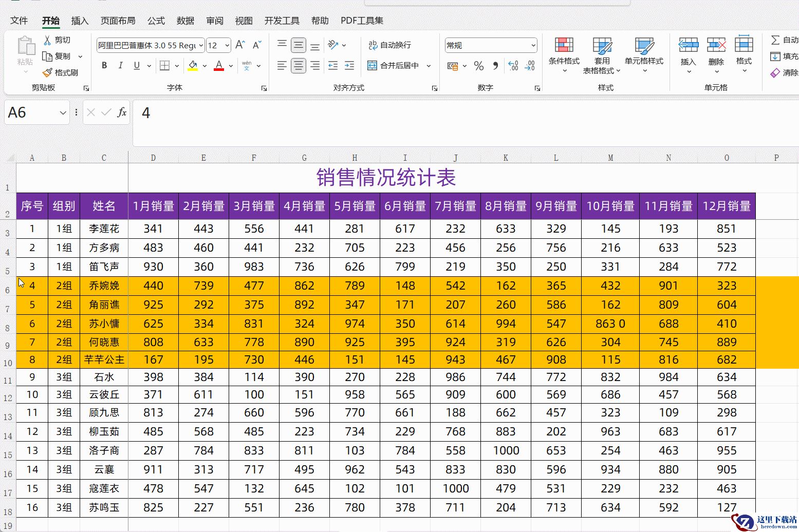Image resolution: width=799 pixels, height=532 pixels.
Task: Click the Clear (清除) button
Action: 784,73
